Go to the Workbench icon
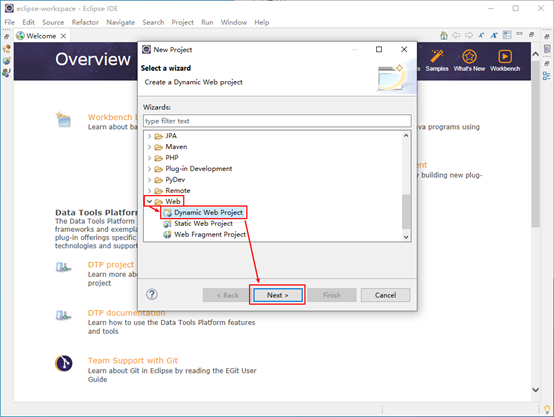Image resolution: width=554 pixels, height=417 pixels. click(x=505, y=57)
